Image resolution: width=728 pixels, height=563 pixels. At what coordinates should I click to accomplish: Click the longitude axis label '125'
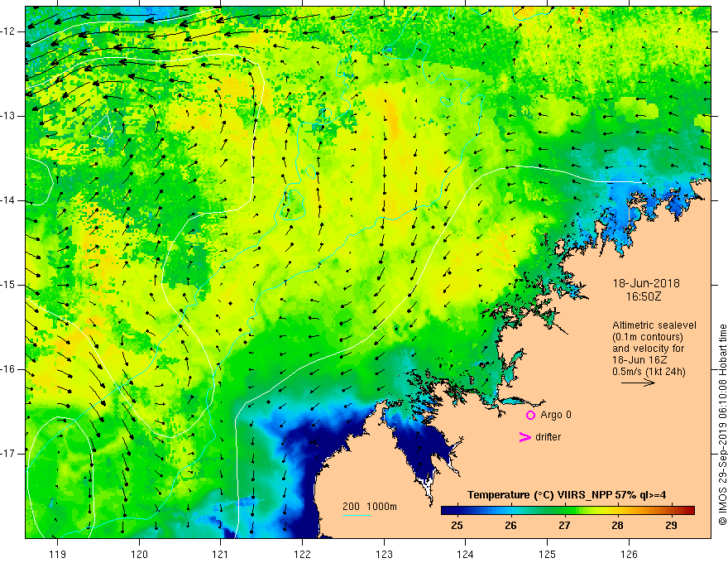tap(548, 554)
